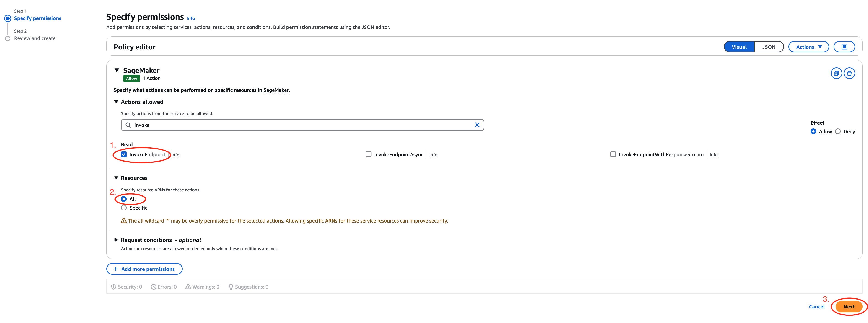Uncheck the InvokeEndpoint checkbox
This screenshot has height=323, width=868.
(124, 154)
